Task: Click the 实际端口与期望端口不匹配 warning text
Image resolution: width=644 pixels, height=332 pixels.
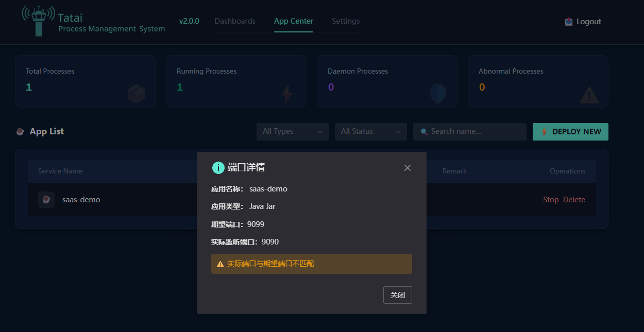Action: 270,264
